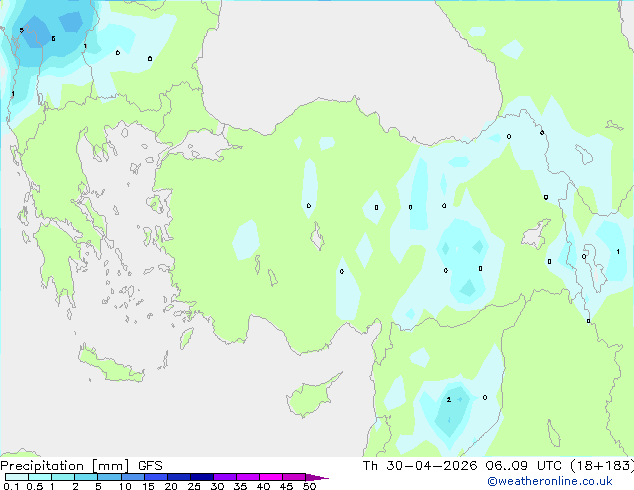634x490 pixels.
Task: Click the 30–35 mm purple legend swatch
Action: (x=225, y=477)
